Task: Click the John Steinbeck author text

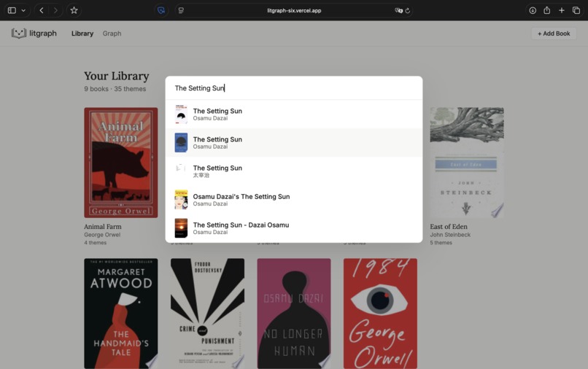Action: [x=450, y=235]
